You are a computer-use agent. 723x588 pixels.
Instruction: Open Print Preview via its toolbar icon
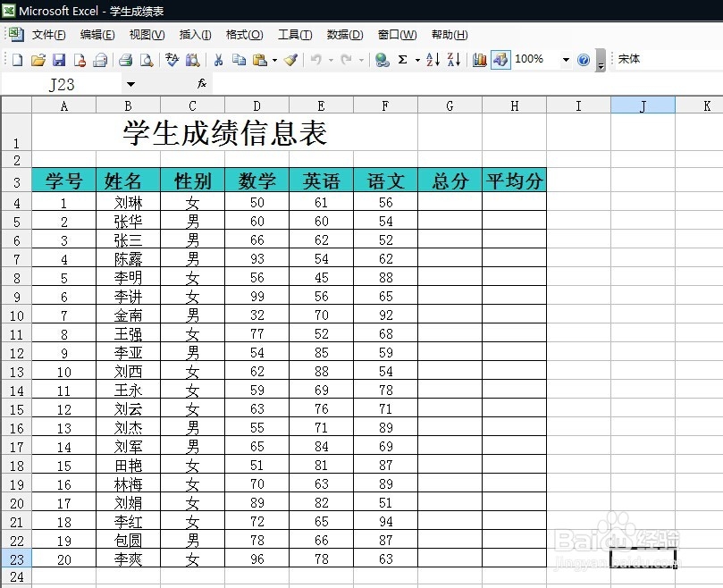(144, 59)
